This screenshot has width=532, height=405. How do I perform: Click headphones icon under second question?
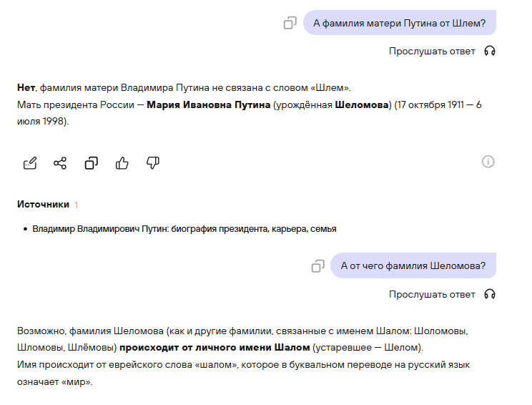[x=490, y=294]
